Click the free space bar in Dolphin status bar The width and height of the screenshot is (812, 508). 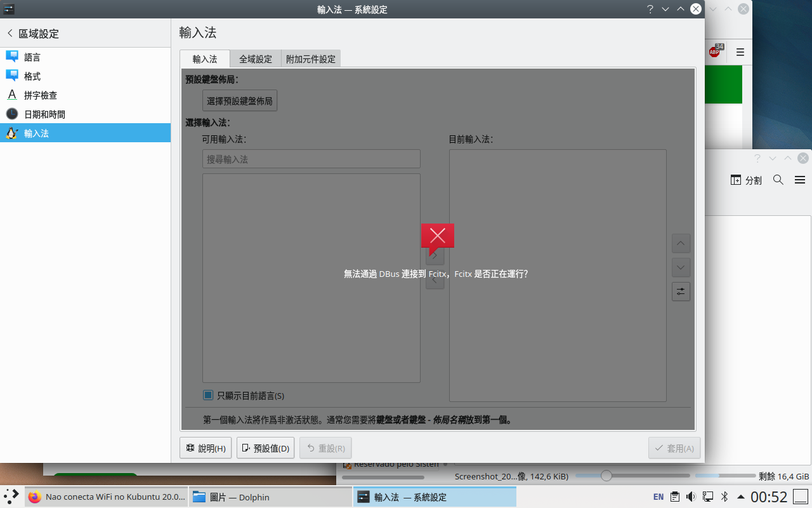pos(725,476)
